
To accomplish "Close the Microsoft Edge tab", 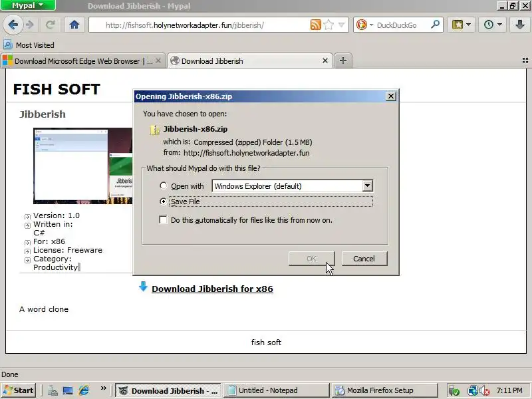I will coord(158,61).
